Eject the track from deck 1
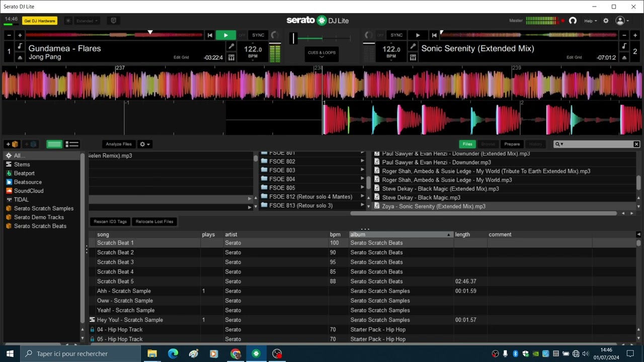 pos(20,57)
